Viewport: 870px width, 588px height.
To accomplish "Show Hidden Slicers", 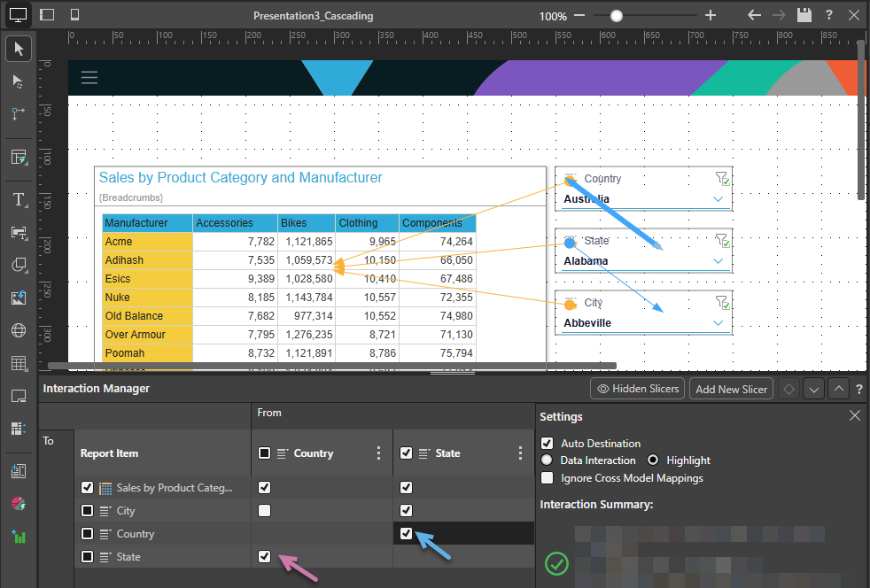I will pos(638,389).
